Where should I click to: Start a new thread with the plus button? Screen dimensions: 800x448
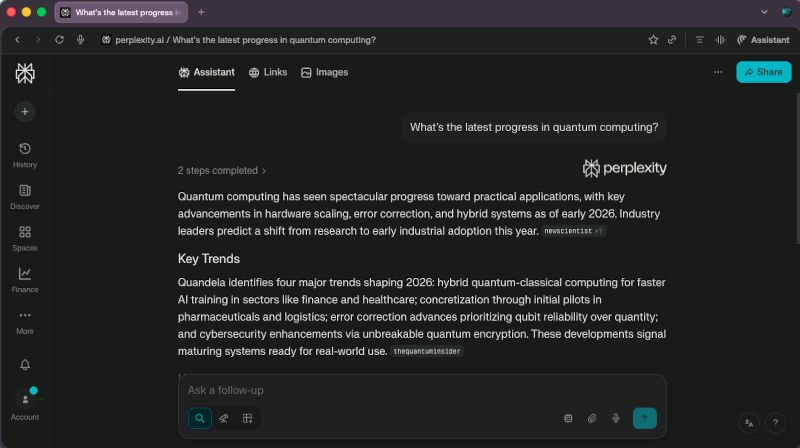(x=24, y=112)
